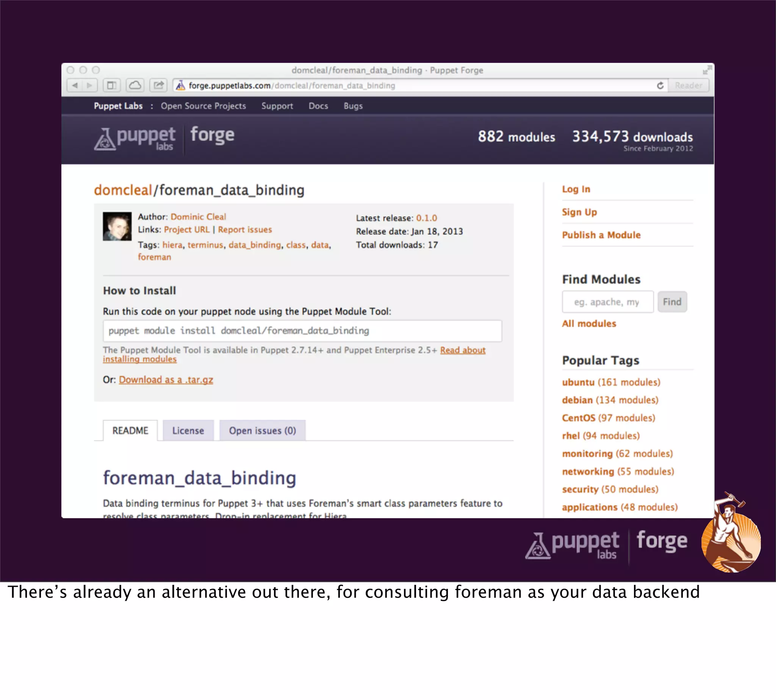Click the 882 modules counter text
The width and height of the screenshot is (776, 700).
(516, 136)
